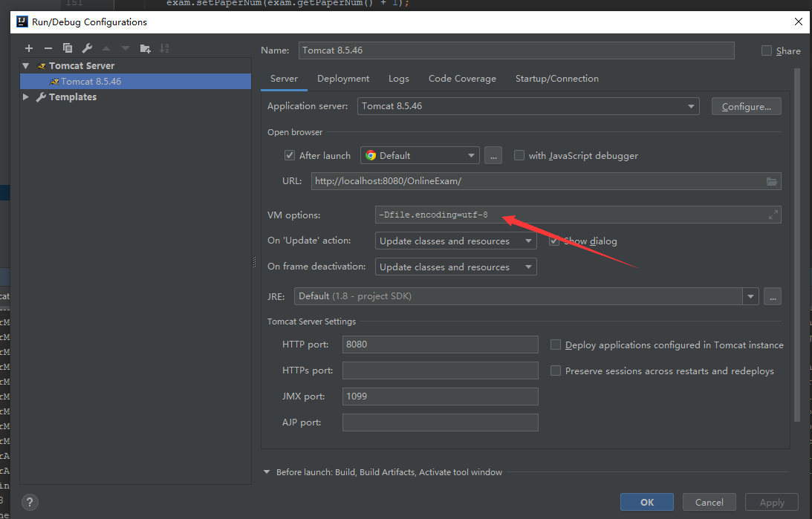Click the Sort Configurations icon
Viewport: 812px width, 519px height.
pos(164,48)
